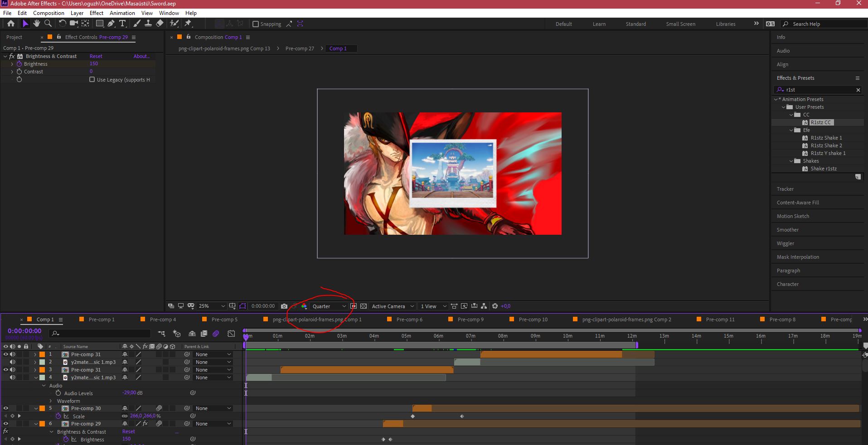868x445 pixels.
Task: Hide layer 6 Pre-comp 29 video
Action: [6, 424]
